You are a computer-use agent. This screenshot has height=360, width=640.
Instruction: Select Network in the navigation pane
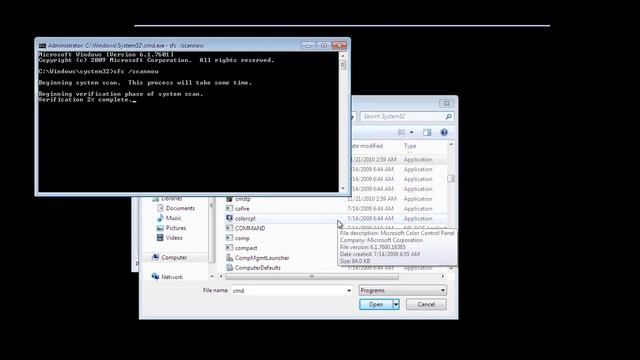tap(172, 277)
